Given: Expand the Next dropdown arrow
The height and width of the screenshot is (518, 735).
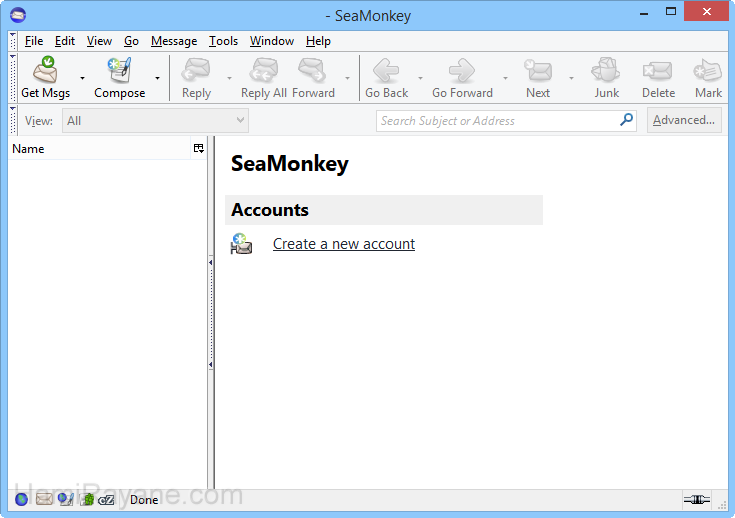Looking at the screenshot, I should tap(571, 78).
